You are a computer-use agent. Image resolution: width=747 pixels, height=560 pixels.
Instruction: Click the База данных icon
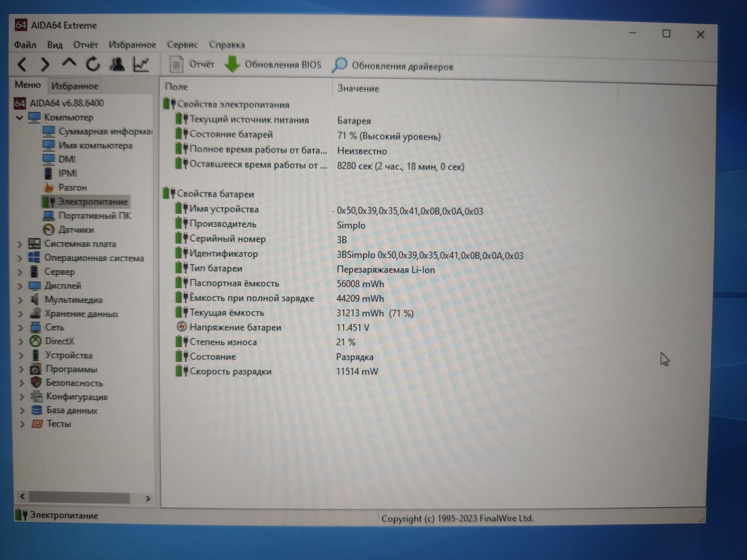click(37, 410)
